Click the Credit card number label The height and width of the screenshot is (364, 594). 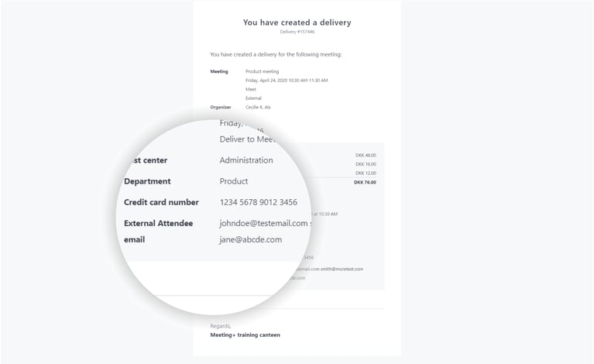pos(161,202)
